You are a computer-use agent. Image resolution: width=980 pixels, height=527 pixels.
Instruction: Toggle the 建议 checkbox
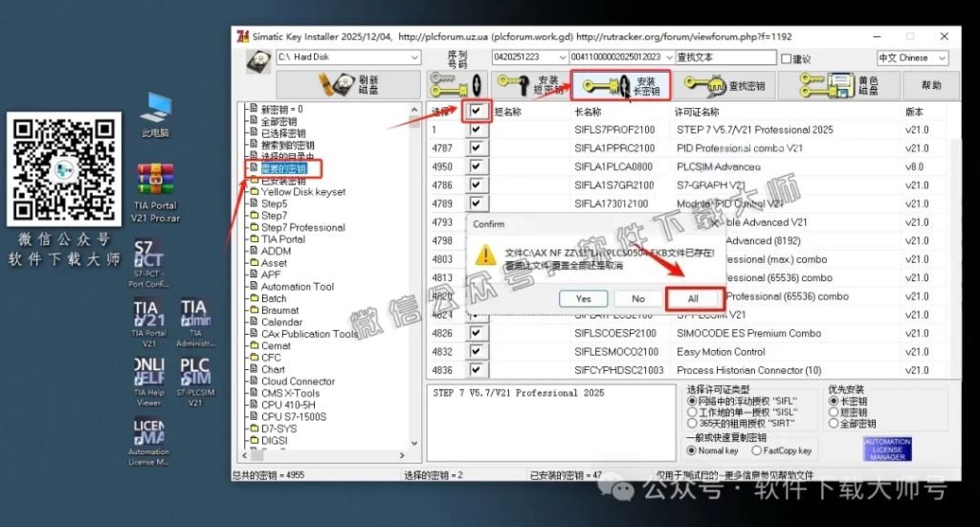coord(787,58)
